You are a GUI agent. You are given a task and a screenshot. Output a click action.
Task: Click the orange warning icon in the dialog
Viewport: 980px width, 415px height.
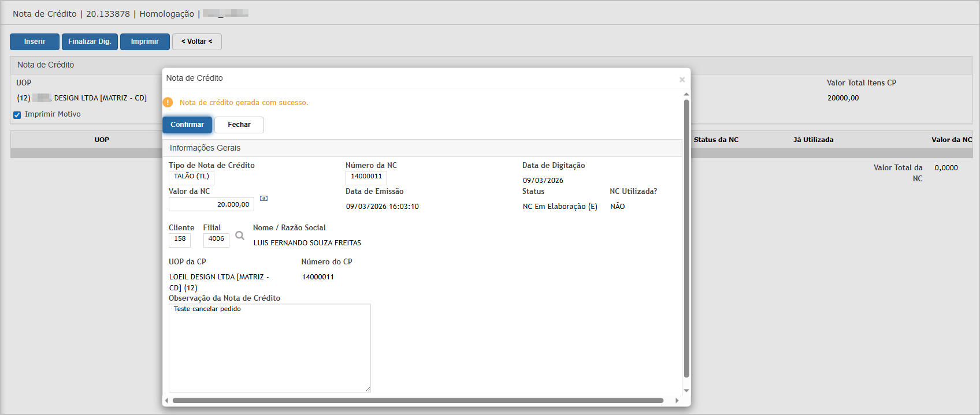(168, 103)
